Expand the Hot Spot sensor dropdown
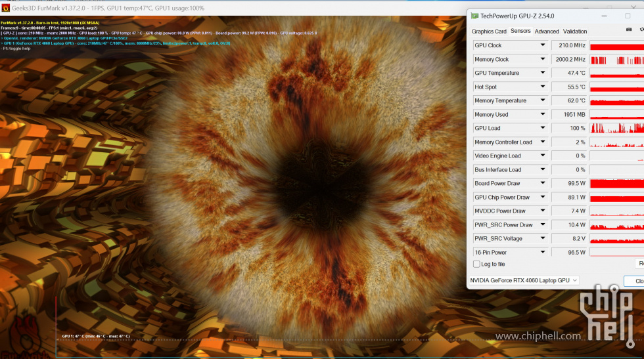This screenshot has width=644, height=359. (543, 87)
